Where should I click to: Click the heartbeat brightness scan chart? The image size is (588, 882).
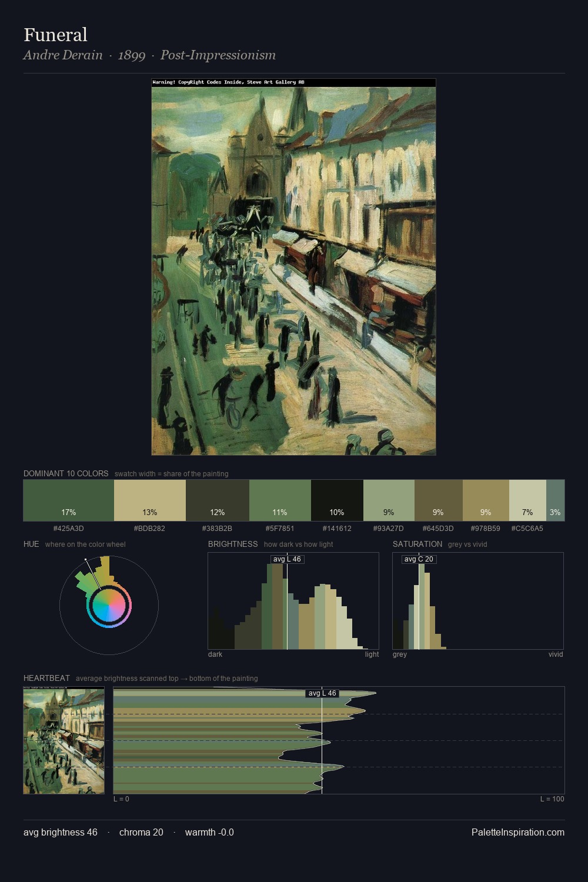[339, 740]
